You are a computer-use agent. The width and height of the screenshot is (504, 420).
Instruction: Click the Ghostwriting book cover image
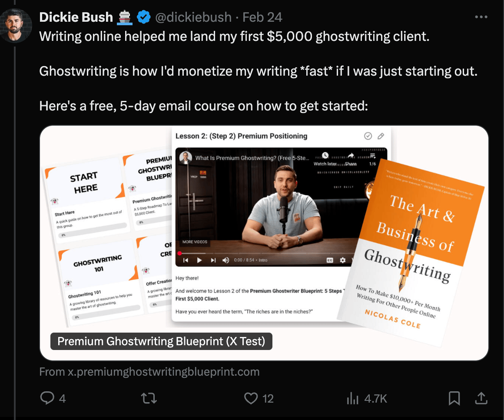coord(411,253)
